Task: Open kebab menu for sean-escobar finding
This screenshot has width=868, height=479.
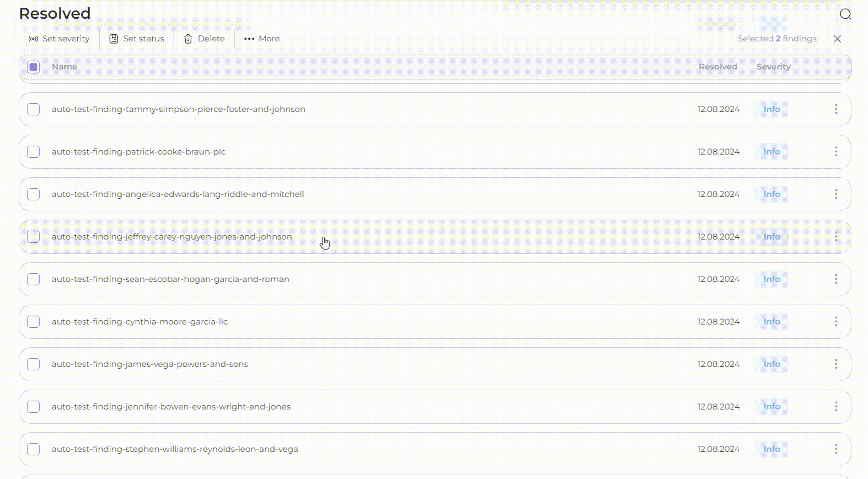Action: (836, 279)
